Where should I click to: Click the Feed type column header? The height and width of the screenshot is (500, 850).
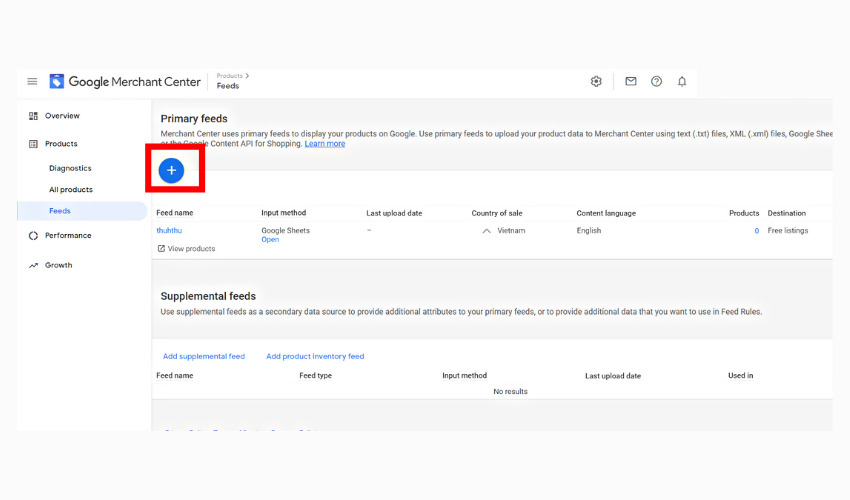click(315, 375)
